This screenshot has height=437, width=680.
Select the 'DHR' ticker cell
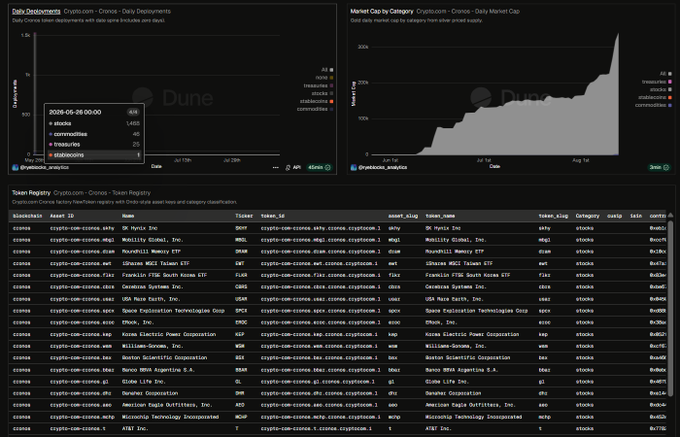pos(240,393)
